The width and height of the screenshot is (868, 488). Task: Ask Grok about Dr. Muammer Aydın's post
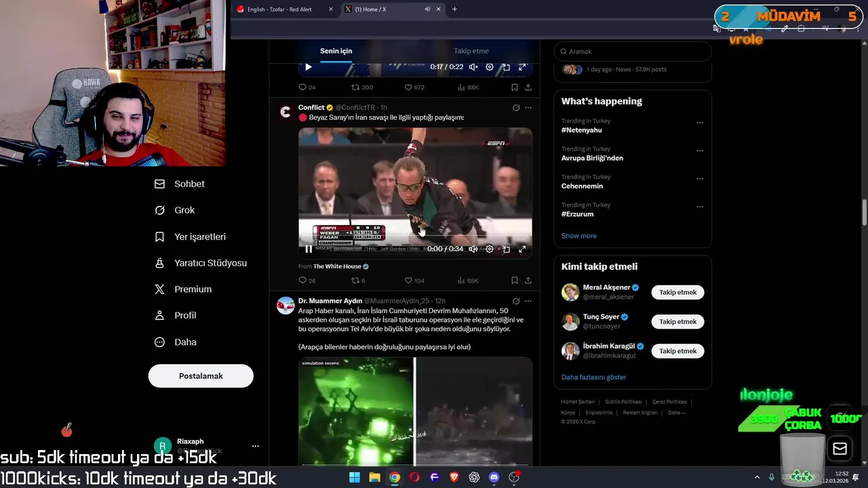tap(516, 301)
